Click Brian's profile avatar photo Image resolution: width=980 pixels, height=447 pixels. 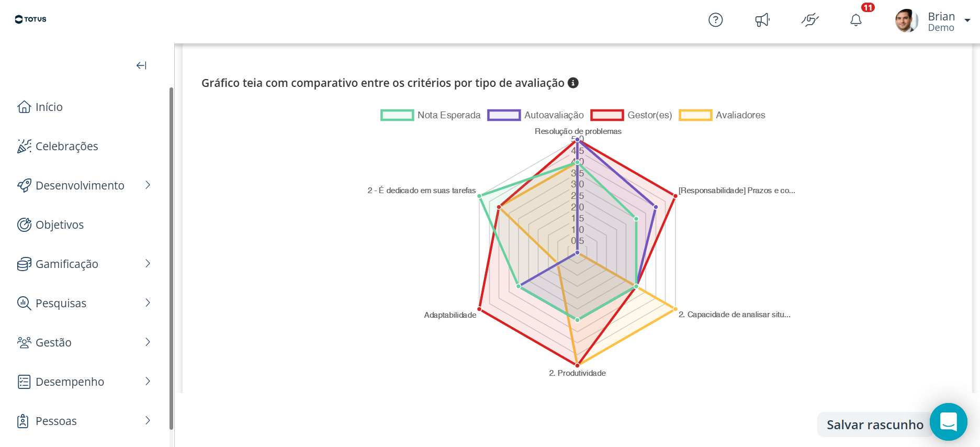pyautogui.click(x=907, y=21)
